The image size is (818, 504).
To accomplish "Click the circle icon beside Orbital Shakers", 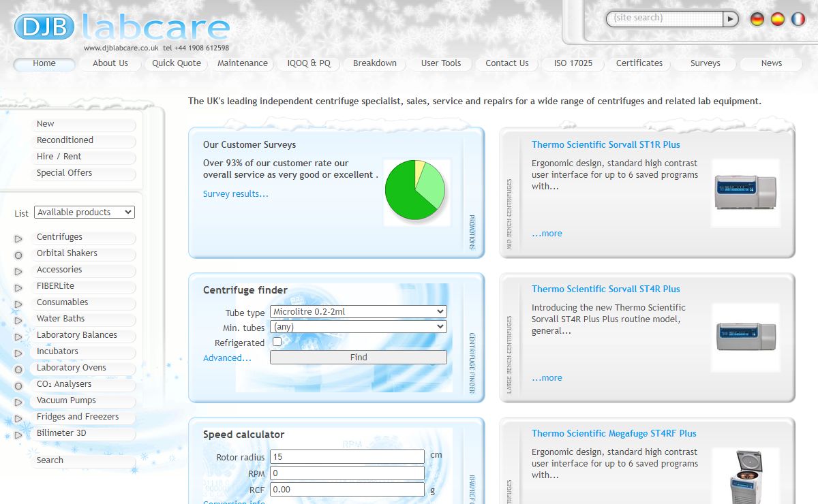I will coord(18,255).
